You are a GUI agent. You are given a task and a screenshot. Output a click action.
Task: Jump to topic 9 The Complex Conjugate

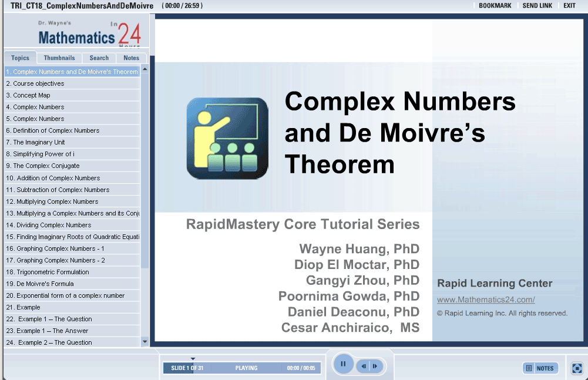pos(72,166)
